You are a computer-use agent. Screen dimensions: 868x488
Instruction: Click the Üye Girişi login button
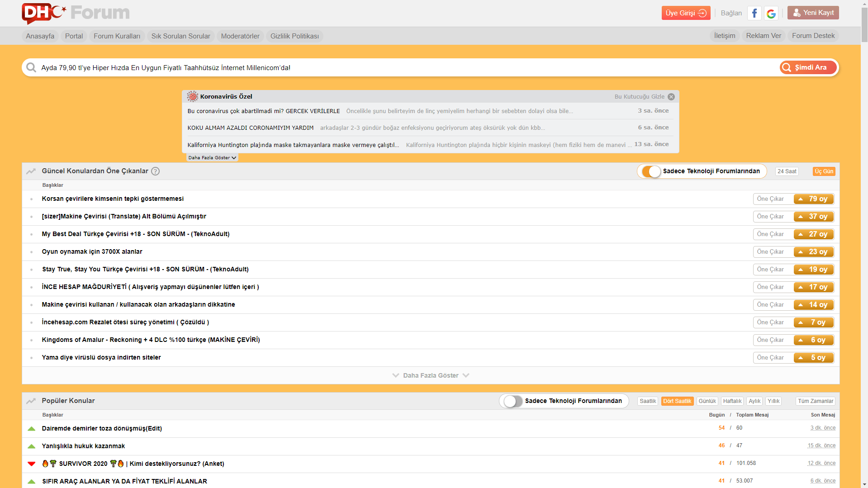(686, 13)
